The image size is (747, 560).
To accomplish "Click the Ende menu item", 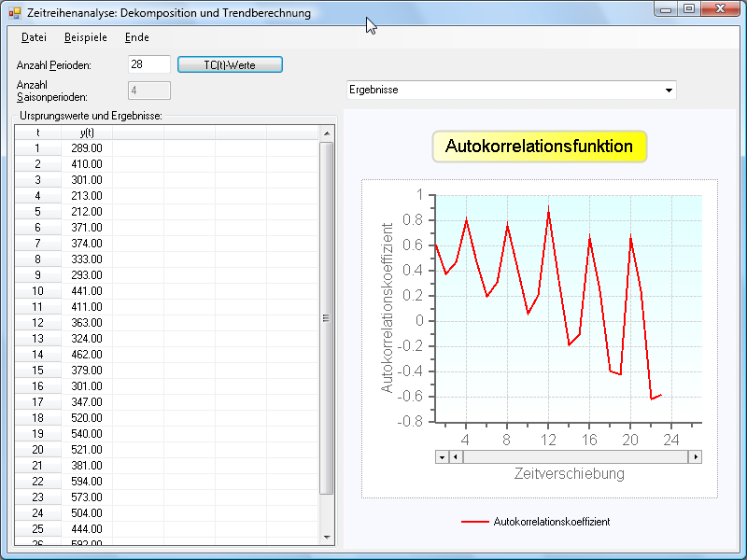I will (x=136, y=37).
